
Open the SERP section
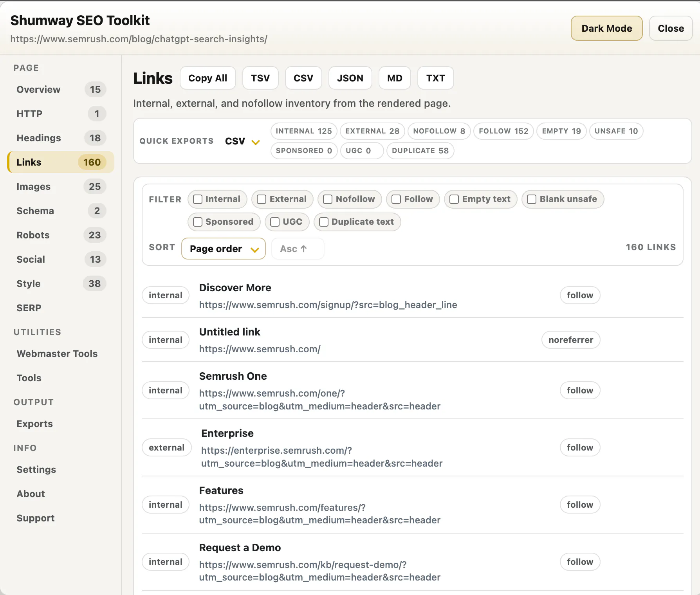(x=61, y=308)
